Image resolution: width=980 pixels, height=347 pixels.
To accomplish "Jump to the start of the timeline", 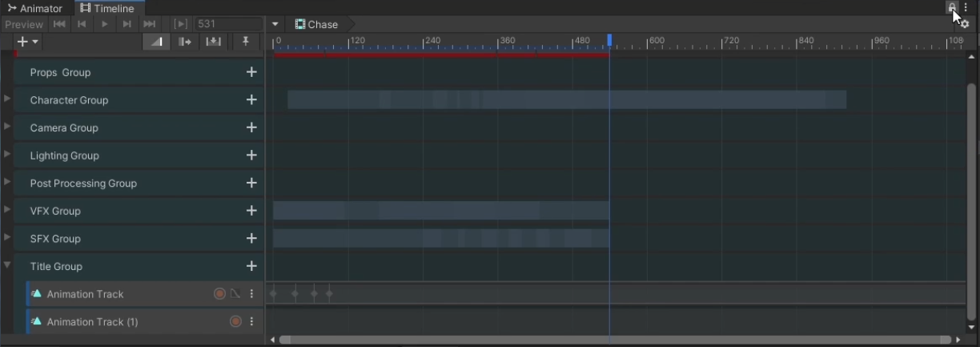I will [59, 24].
